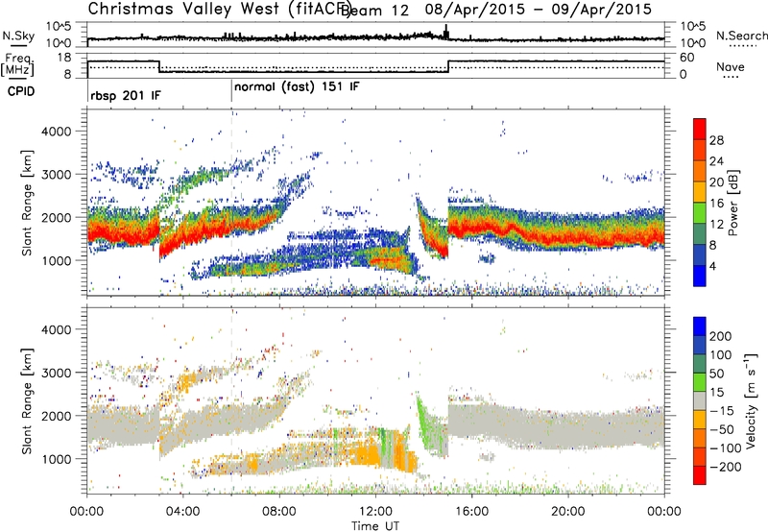Click the 'CPID' row label
This screenshot has width=768, height=532.
tap(21, 91)
